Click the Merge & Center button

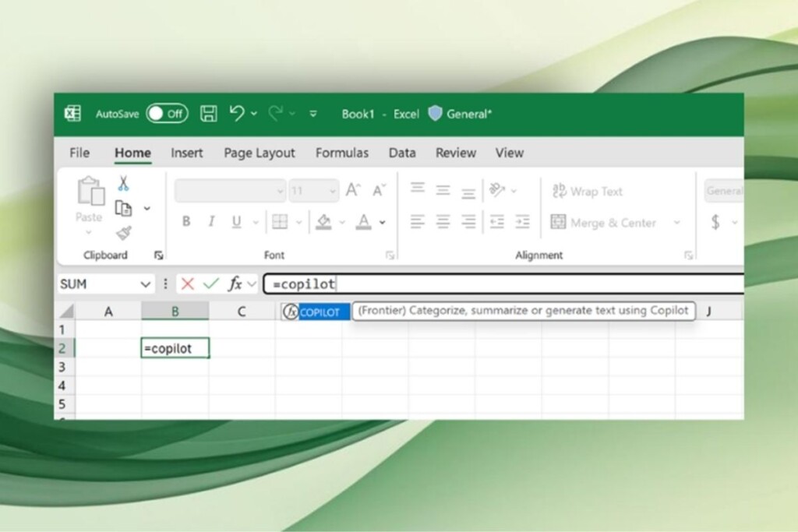pyautogui.click(x=604, y=222)
